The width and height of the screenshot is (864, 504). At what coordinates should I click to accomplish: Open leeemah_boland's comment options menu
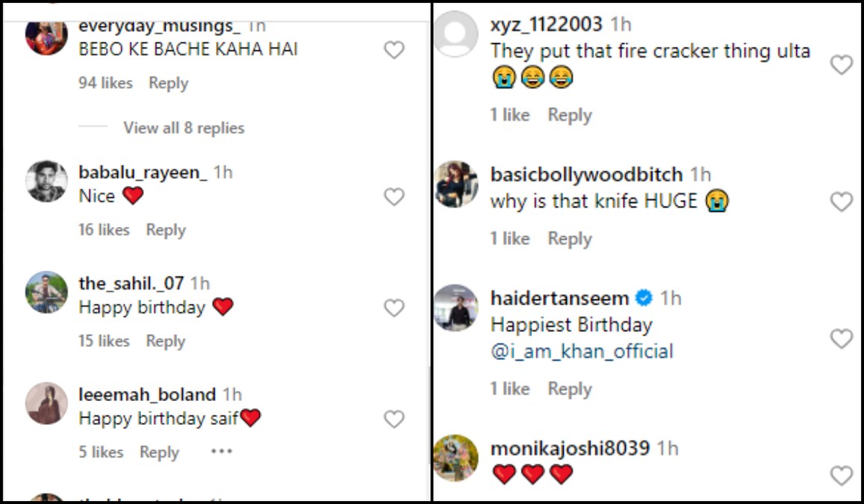(x=221, y=451)
